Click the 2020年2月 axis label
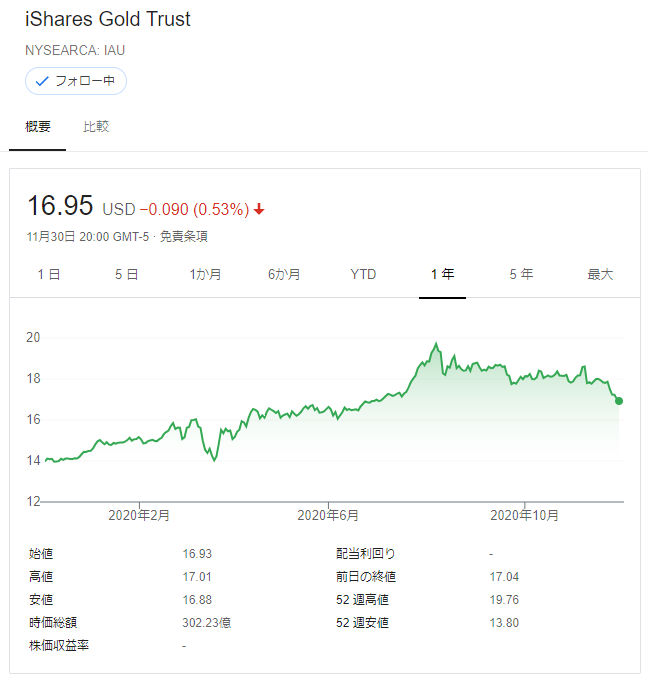Viewport: 648px width, 681px height. 139,516
